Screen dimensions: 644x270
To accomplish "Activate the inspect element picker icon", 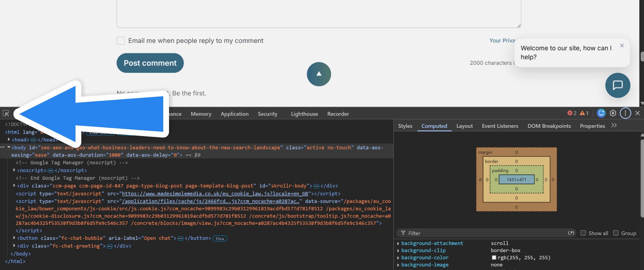I will (x=6, y=113).
